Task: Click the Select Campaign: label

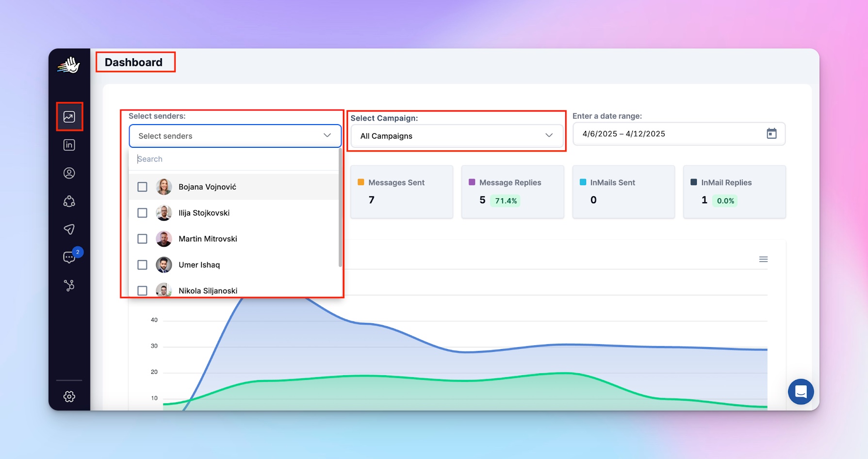Action: click(384, 118)
